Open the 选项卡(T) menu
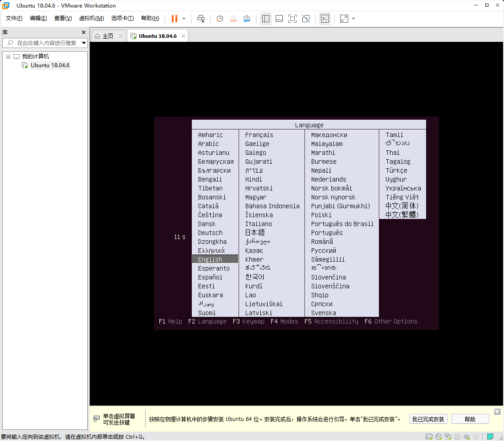 click(122, 18)
